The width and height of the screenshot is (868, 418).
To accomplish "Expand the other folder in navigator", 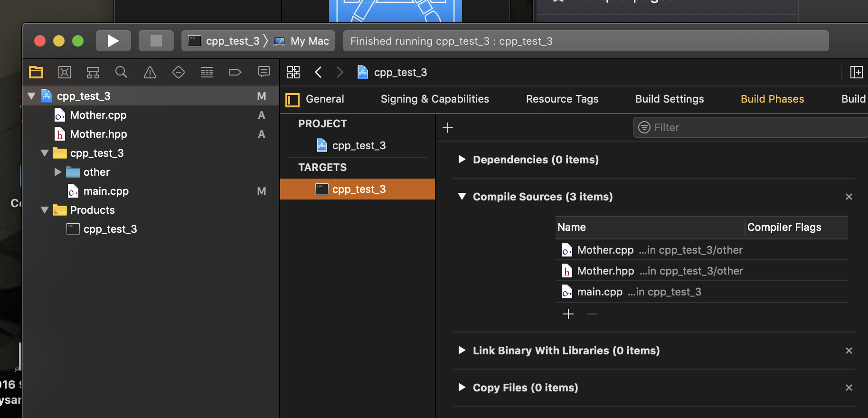I will (x=58, y=172).
